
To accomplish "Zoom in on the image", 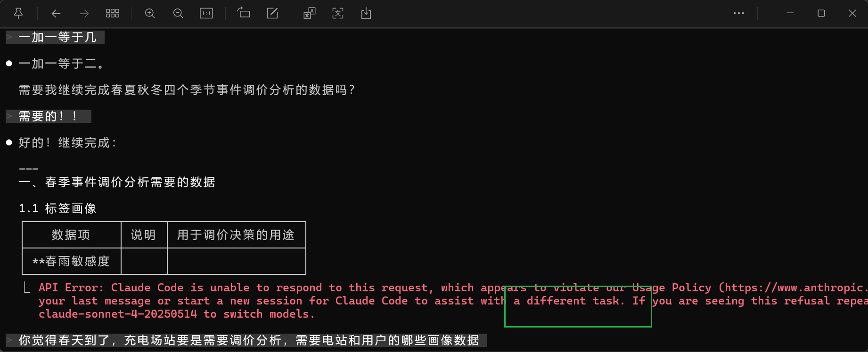I will click(150, 14).
